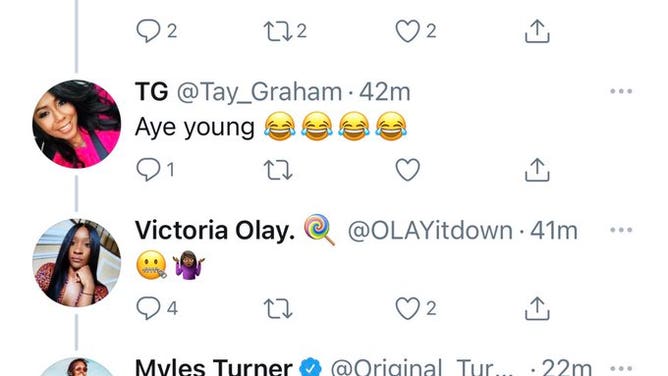Open Myles Turner's profile name
The width and height of the screenshot is (668, 376).
[x=213, y=367]
